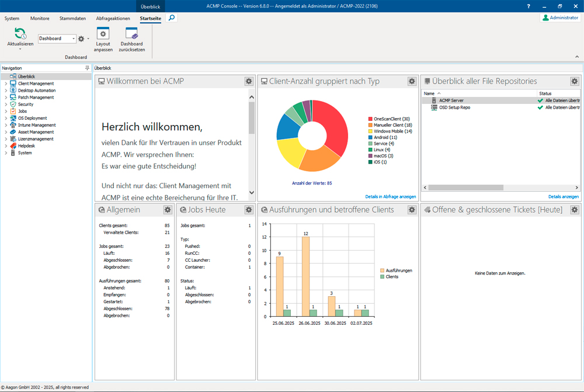
Task: Open settings gear of Ausführungen und betroffene Clients
Action: tap(412, 210)
